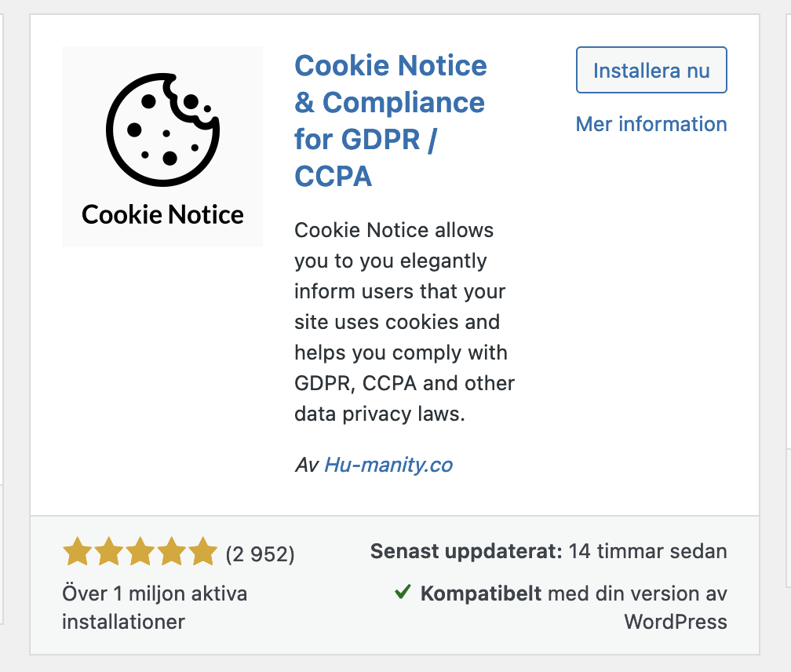
Task: Click the plugin description paragraph
Action: coord(404,322)
